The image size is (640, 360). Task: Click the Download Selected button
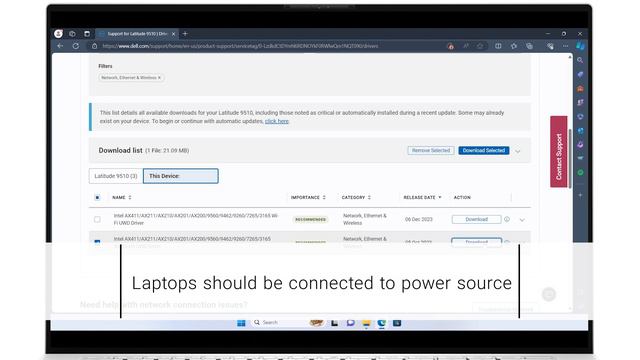point(484,151)
